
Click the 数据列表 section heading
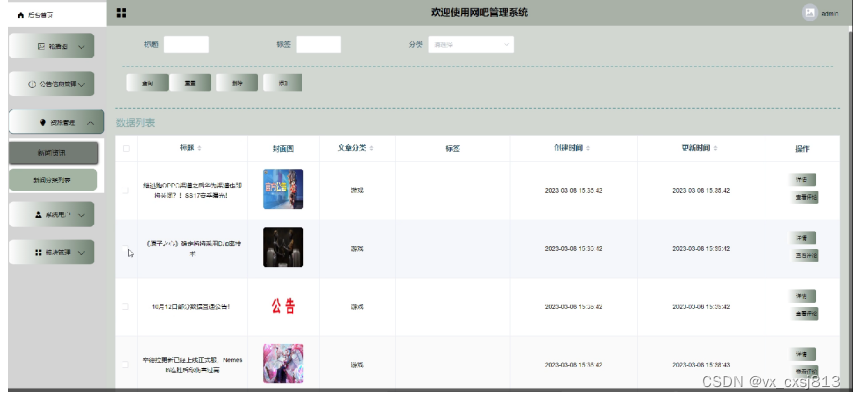point(135,123)
